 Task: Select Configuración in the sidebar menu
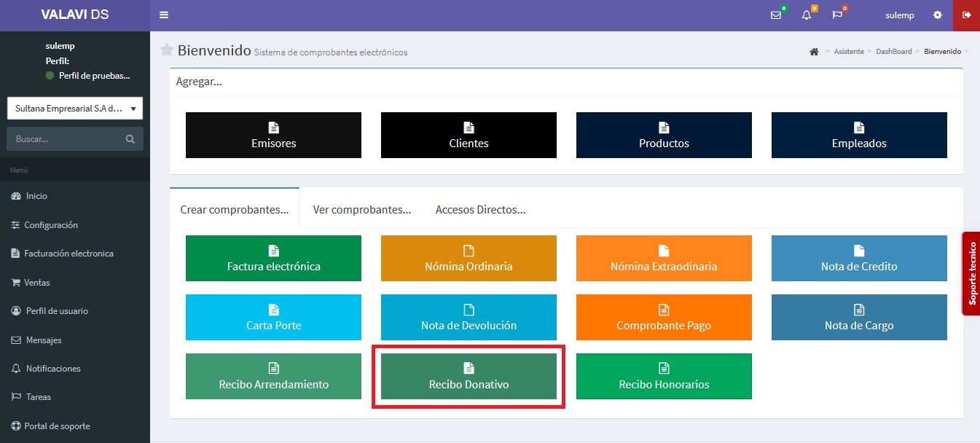pos(50,225)
